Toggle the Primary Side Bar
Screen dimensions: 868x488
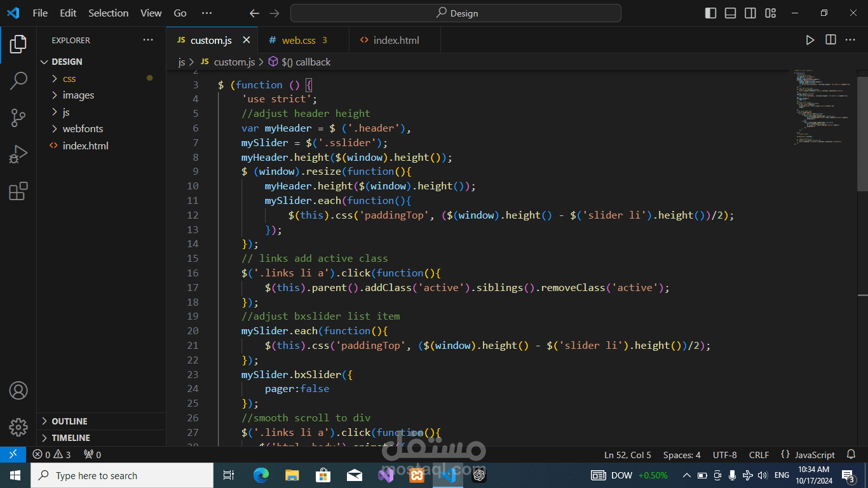[x=711, y=13]
